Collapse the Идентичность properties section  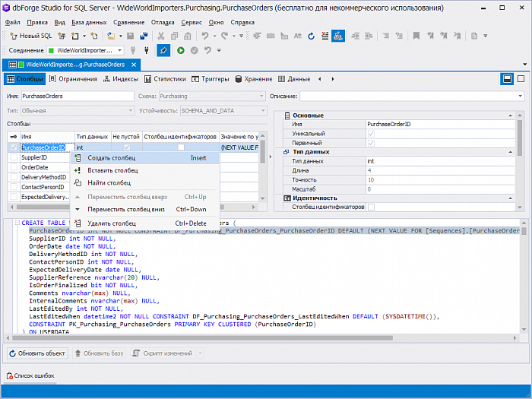point(511,198)
